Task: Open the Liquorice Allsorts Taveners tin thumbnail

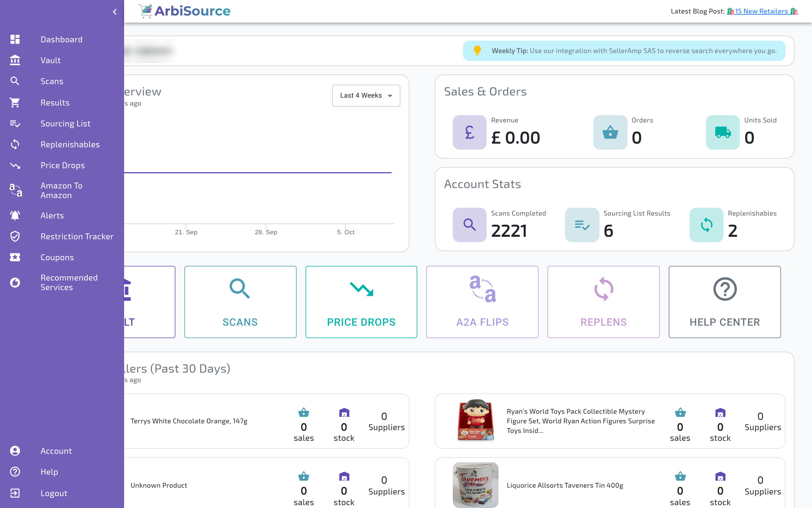Action: click(x=475, y=485)
